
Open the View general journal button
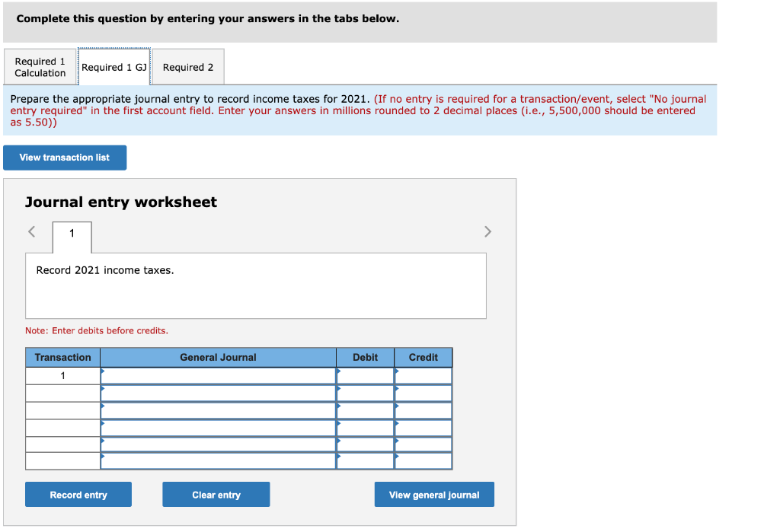click(x=434, y=494)
